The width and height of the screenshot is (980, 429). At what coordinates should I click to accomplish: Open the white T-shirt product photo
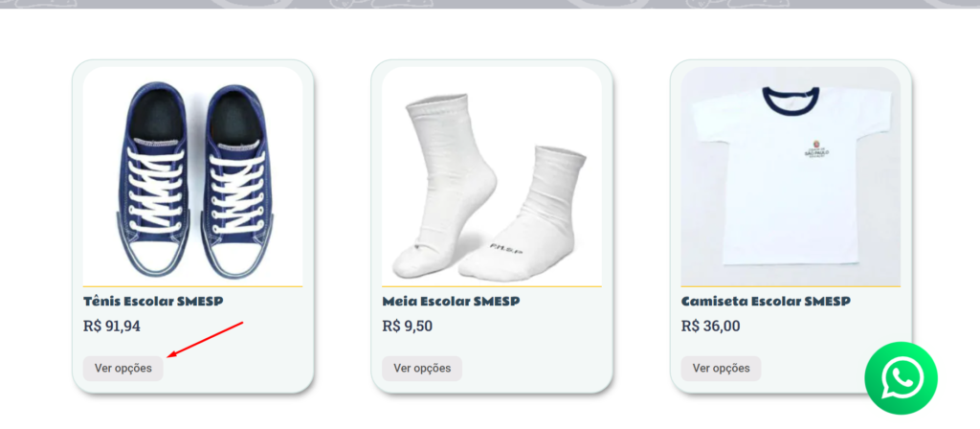tap(791, 176)
